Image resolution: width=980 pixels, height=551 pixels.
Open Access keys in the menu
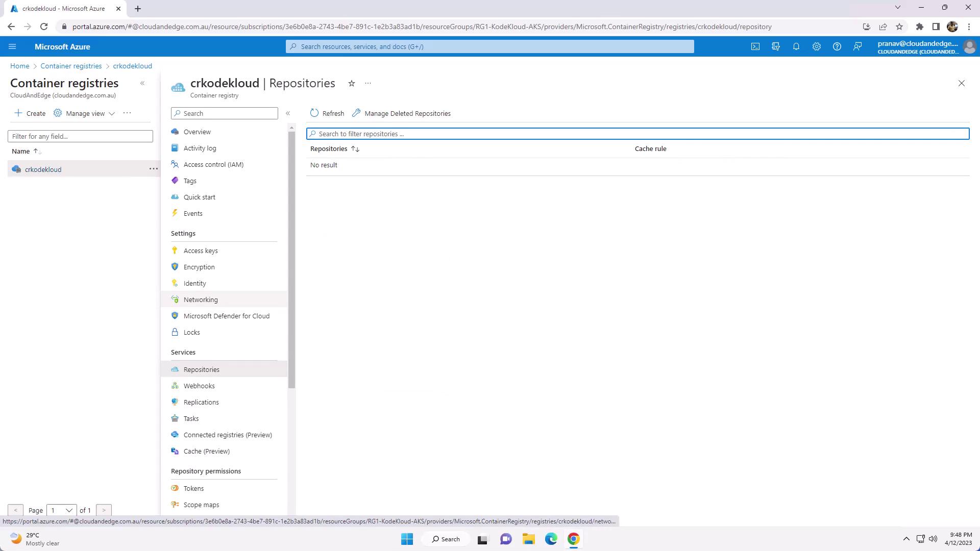[x=201, y=251]
